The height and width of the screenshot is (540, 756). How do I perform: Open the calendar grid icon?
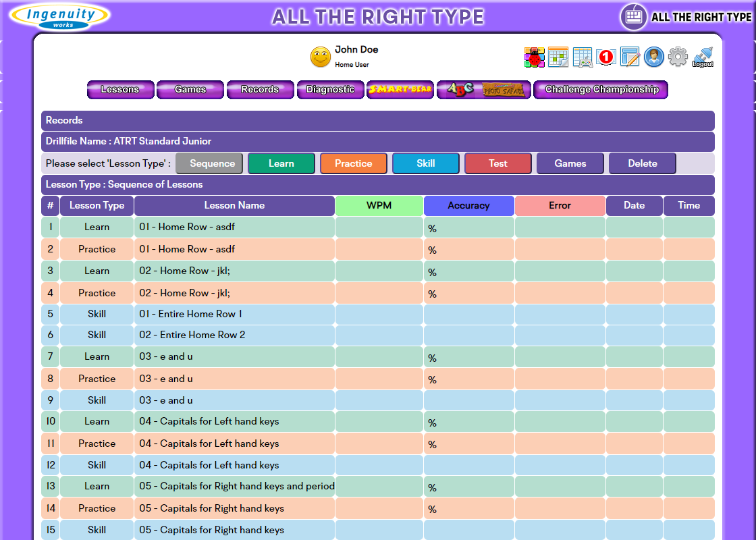pos(558,57)
